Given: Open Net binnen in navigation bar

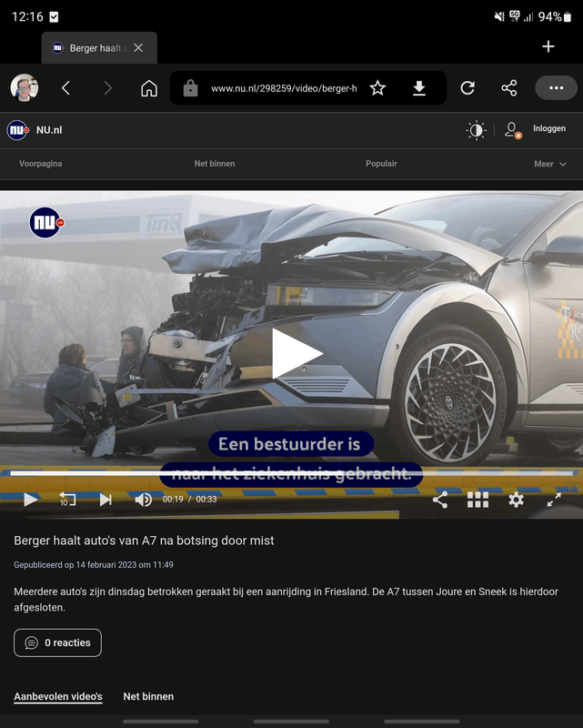Looking at the screenshot, I should pyautogui.click(x=215, y=164).
